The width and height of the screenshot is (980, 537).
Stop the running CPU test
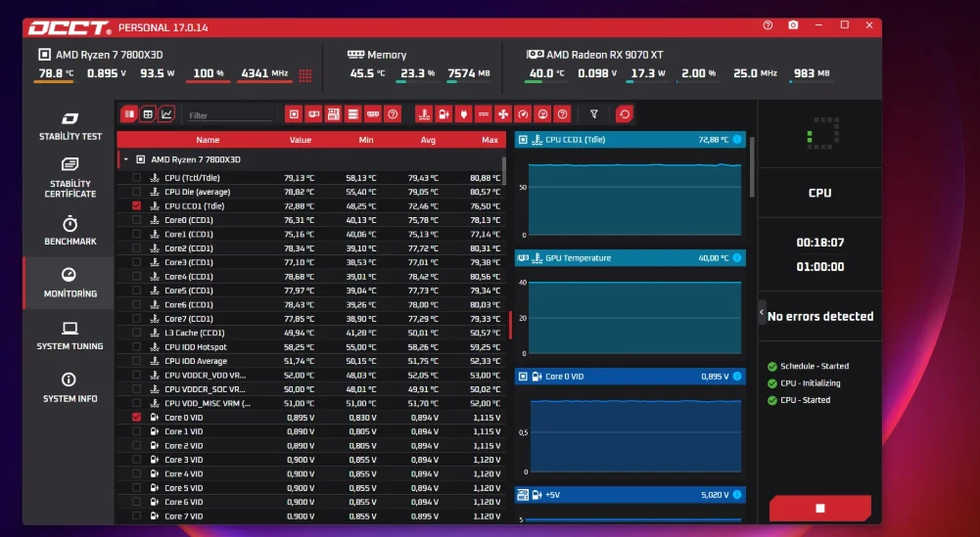[x=820, y=509]
